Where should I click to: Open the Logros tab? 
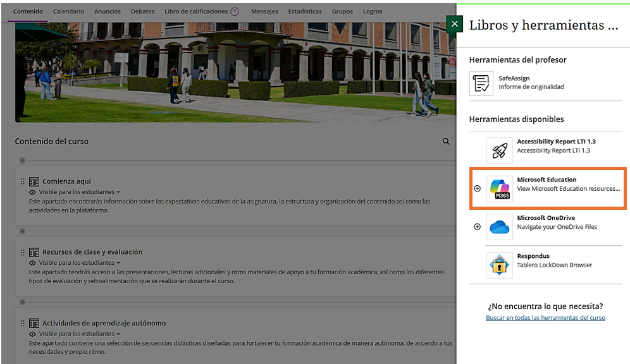click(373, 11)
